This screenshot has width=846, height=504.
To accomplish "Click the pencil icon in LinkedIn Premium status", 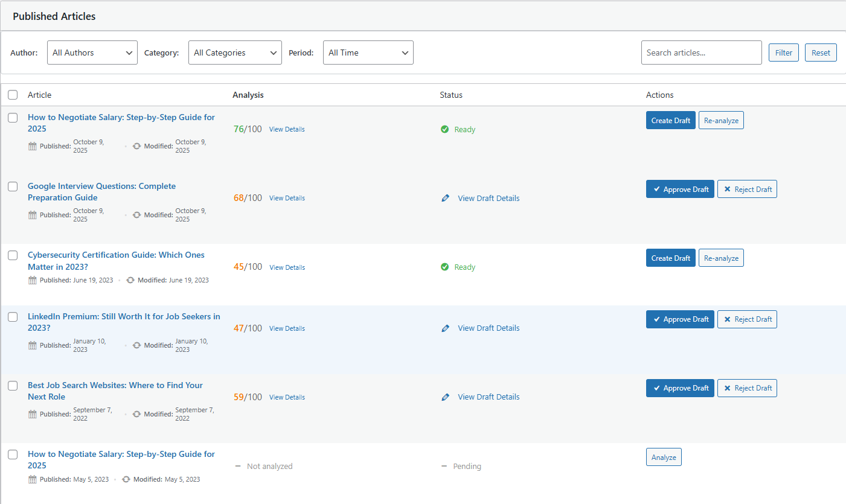I will pos(446,328).
